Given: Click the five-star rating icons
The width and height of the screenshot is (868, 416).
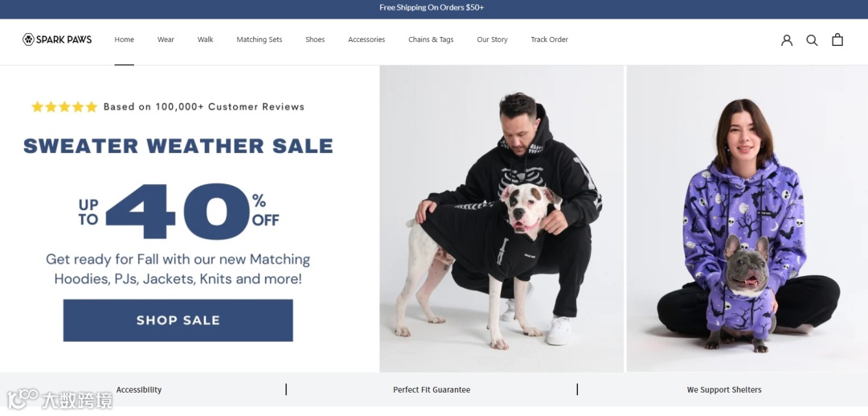Looking at the screenshot, I should 64,107.
